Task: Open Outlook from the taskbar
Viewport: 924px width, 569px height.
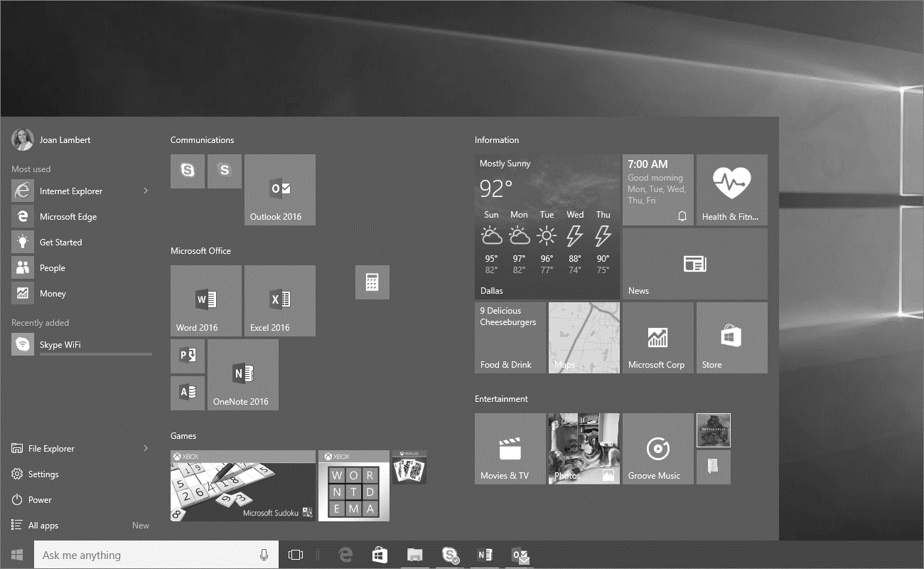Action: [x=520, y=555]
